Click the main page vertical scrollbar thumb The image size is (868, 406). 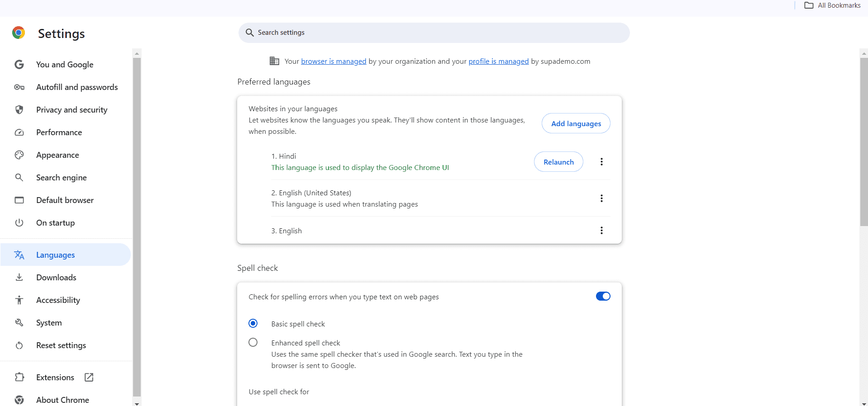(864, 142)
